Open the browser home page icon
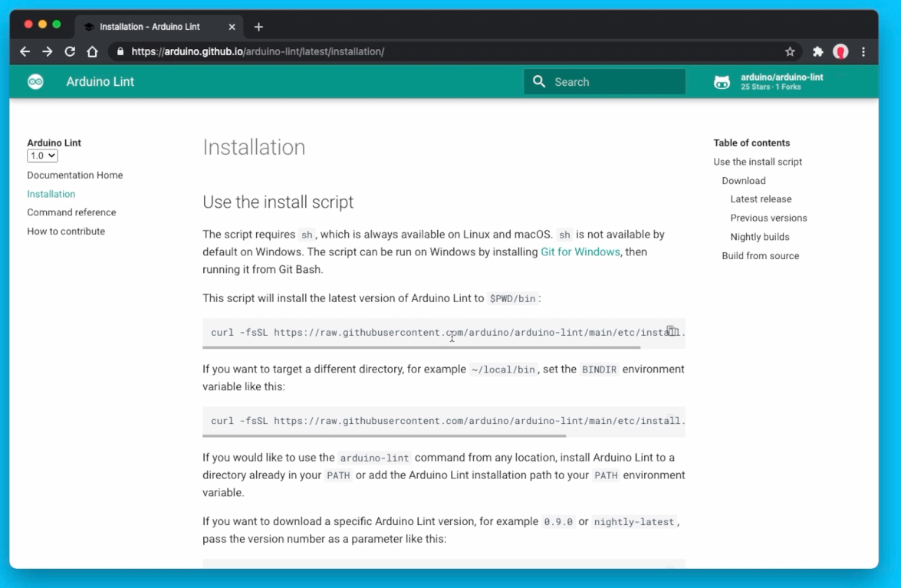Viewport: 901px width, 588px height. click(92, 51)
